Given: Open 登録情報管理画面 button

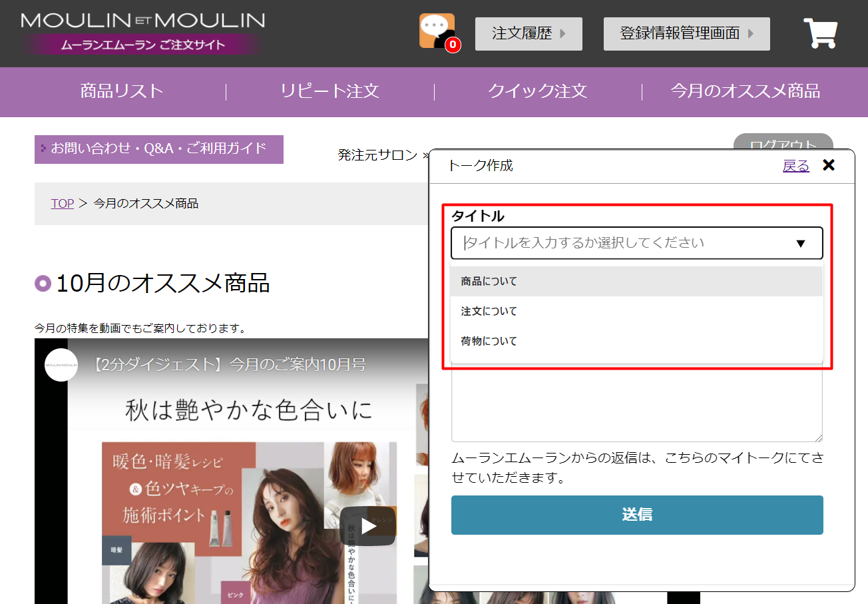Looking at the screenshot, I should [x=686, y=34].
